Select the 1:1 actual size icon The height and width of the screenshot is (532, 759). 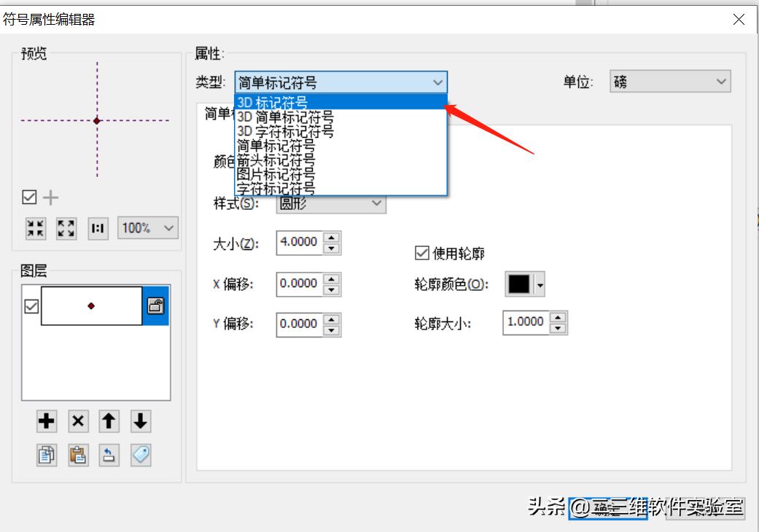pos(97,227)
